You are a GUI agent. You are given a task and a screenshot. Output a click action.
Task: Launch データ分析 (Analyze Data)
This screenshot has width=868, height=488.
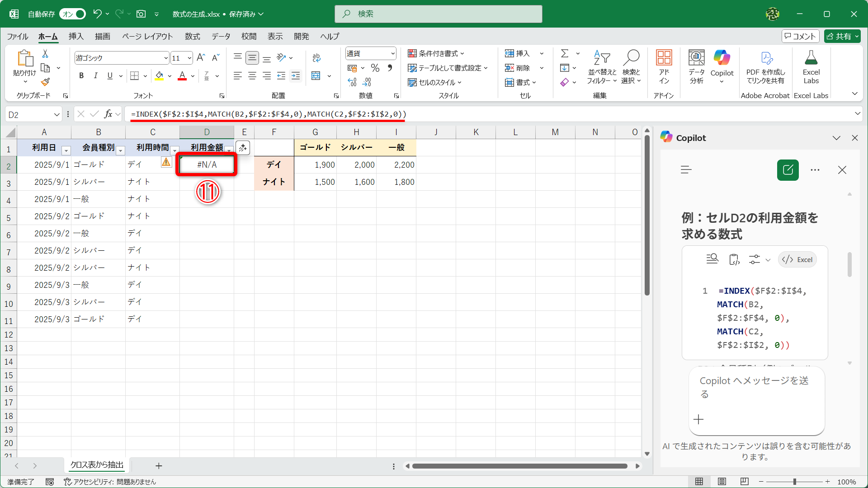696,66
